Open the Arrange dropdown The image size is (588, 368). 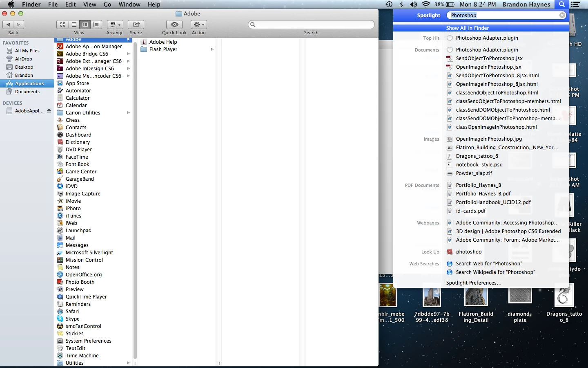[x=115, y=25]
